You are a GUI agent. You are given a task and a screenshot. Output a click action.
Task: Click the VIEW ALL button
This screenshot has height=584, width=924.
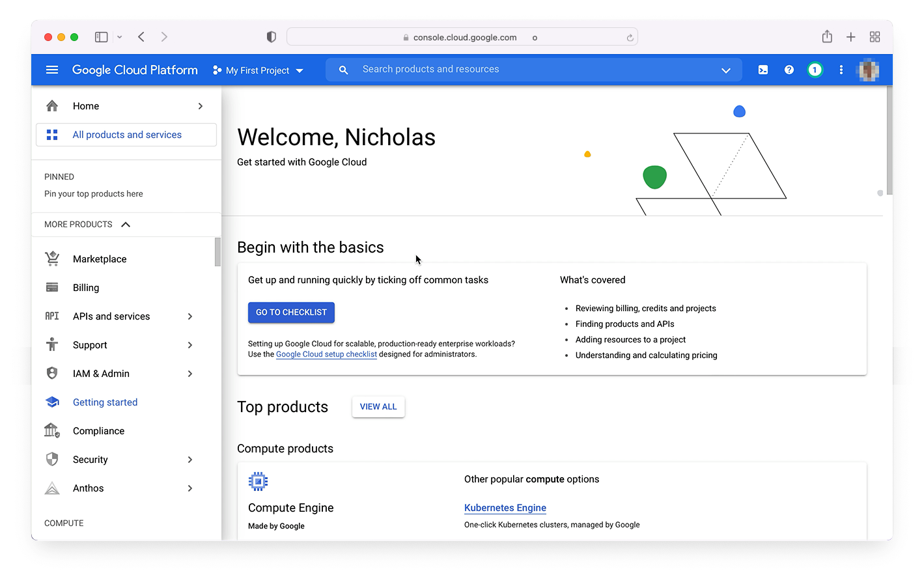[378, 406]
